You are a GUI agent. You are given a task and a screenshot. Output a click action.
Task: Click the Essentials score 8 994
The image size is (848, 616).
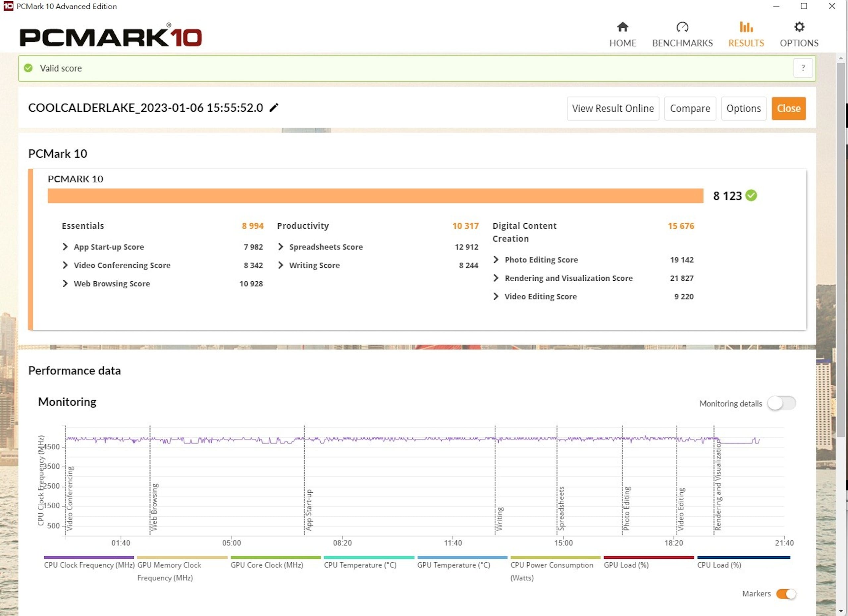pyautogui.click(x=252, y=226)
